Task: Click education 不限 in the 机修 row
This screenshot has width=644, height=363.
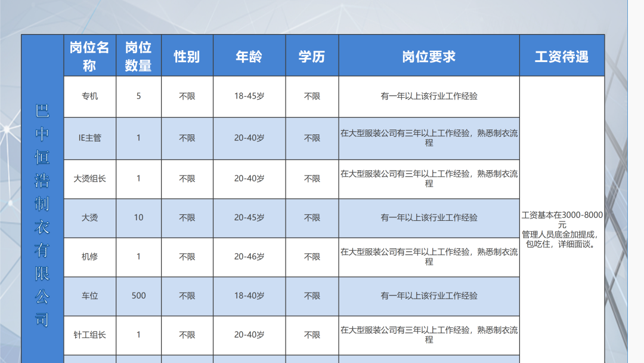Action: click(312, 257)
